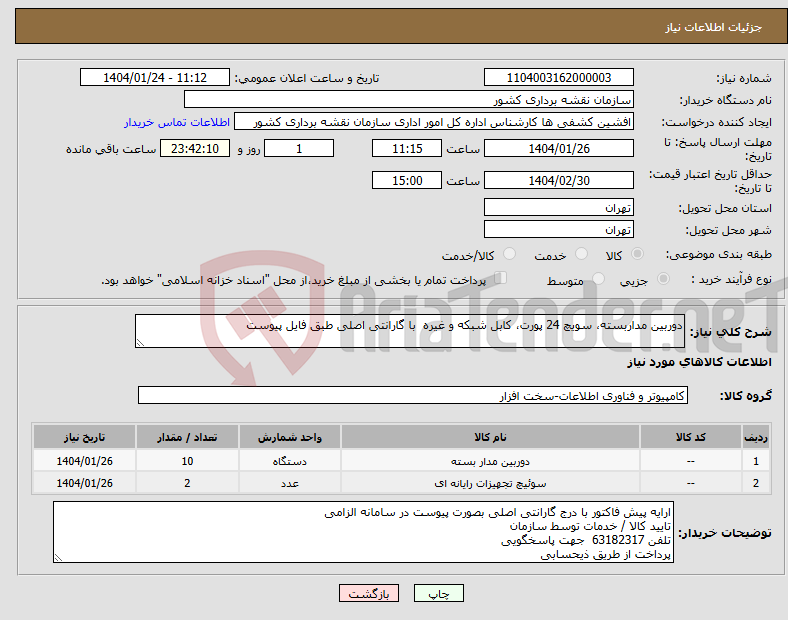Click the دستگاه unit cell
Screen dimensions: 788x620
coord(290,461)
